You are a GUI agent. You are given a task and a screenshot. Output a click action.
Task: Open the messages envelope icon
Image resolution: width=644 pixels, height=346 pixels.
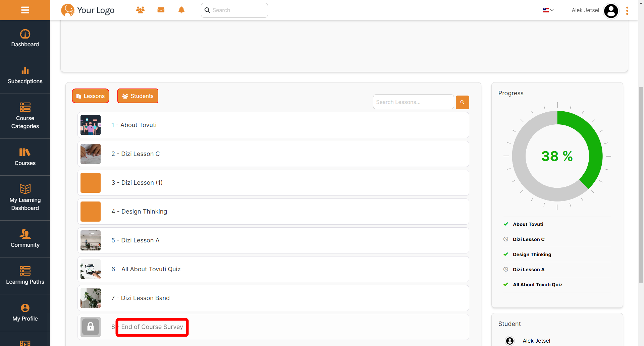(161, 10)
